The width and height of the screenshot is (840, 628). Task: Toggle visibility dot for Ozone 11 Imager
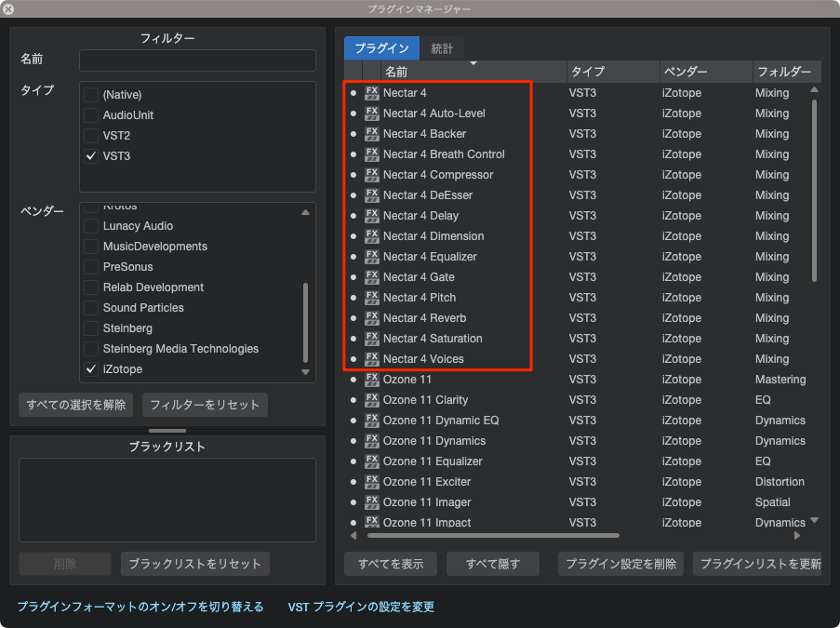[353, 502]
